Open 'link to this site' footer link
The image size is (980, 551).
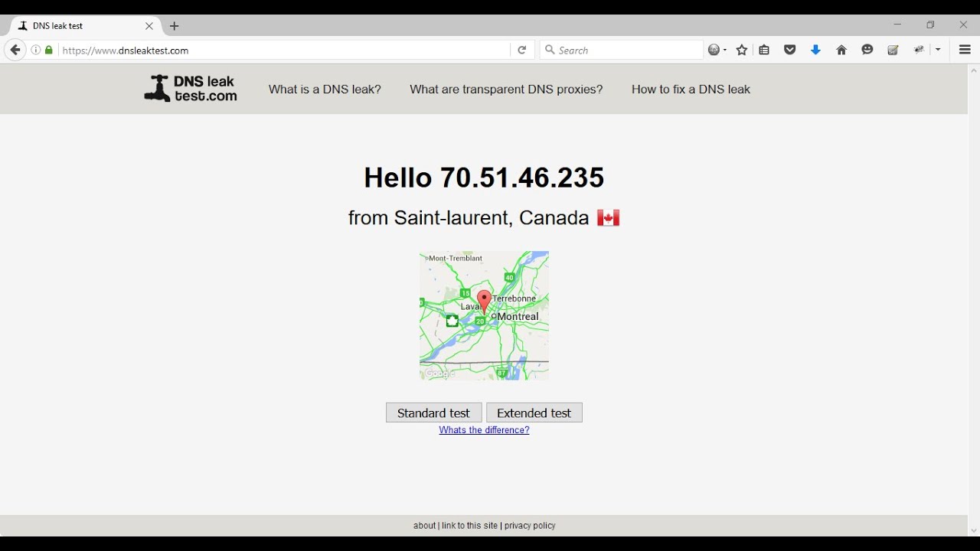[x=470, y=526]
